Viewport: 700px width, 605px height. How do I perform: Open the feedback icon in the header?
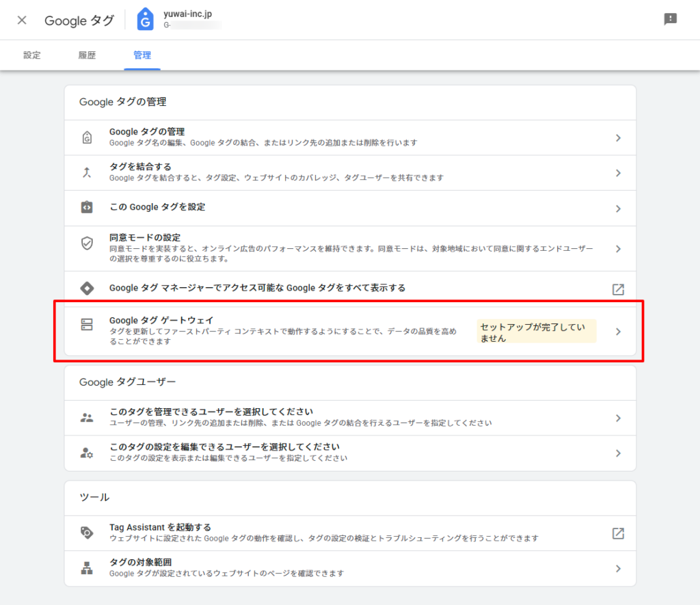tap(670, 19)
